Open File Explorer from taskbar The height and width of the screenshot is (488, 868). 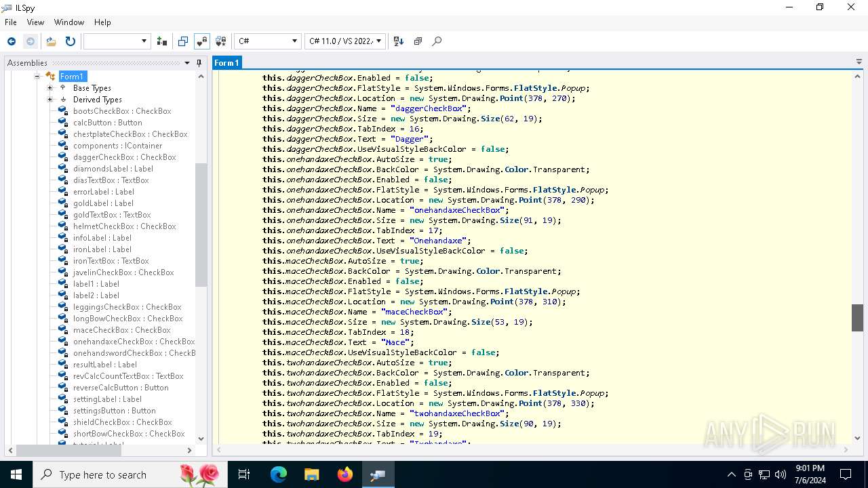(311, 474)
